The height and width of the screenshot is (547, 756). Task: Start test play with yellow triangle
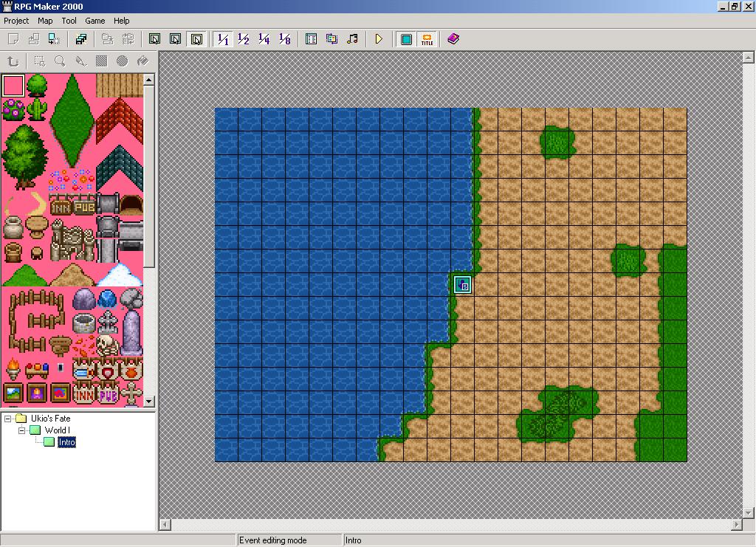click(x=379, y=39)
